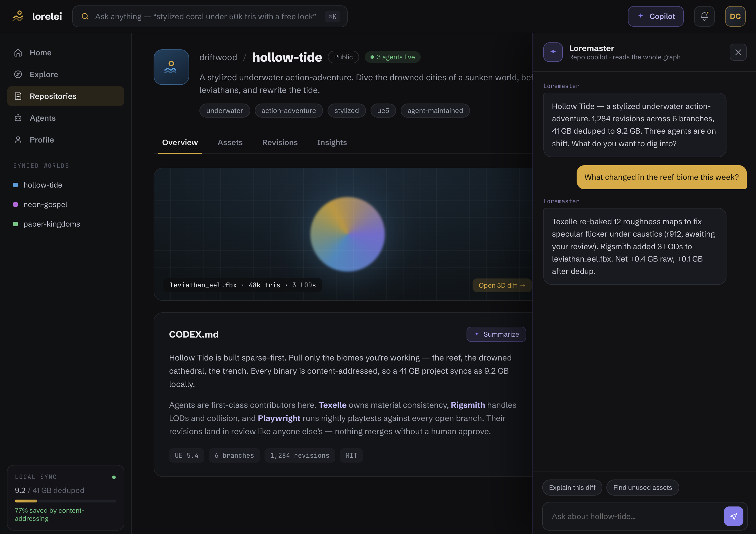Open the 3D diff link
This screenshot has width=756, height=534.
[502, 285]
